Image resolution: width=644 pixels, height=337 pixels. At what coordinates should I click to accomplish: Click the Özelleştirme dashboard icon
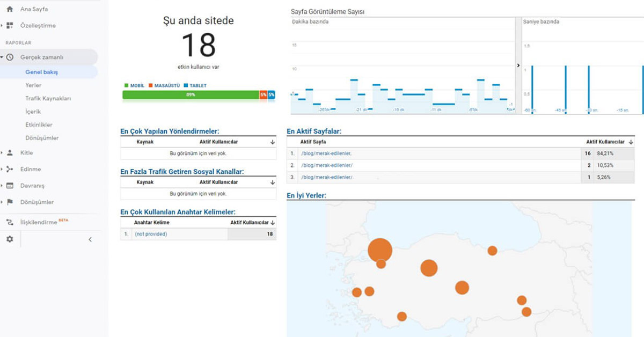click(10, 25)
